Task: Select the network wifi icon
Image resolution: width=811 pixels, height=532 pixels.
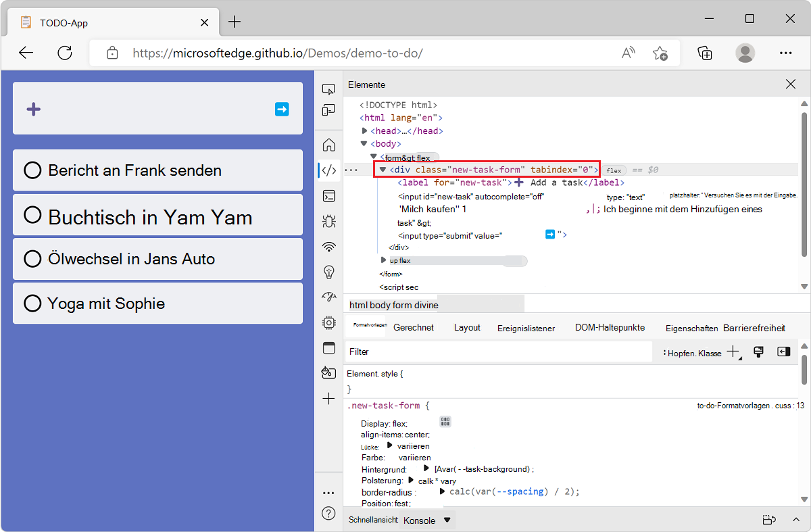Action: click(x=328, y=247)
